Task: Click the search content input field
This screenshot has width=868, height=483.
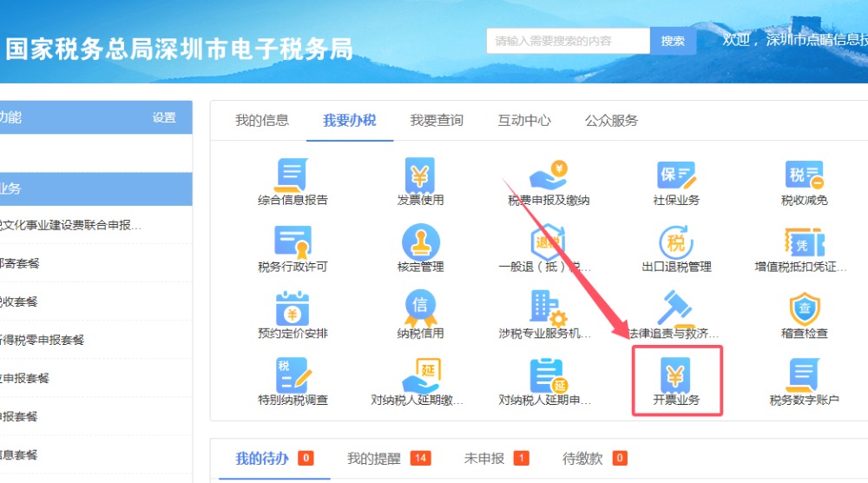Action: click(x=568, y=41)
